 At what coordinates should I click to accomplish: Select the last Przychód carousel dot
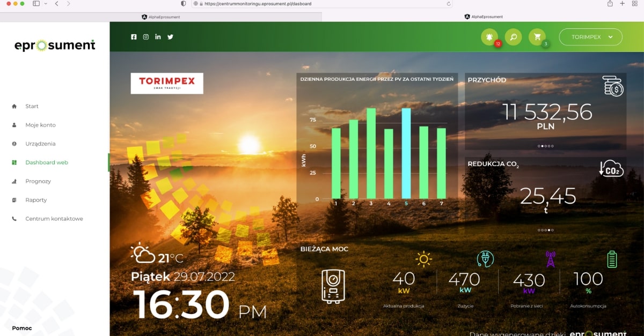[552, 146]
